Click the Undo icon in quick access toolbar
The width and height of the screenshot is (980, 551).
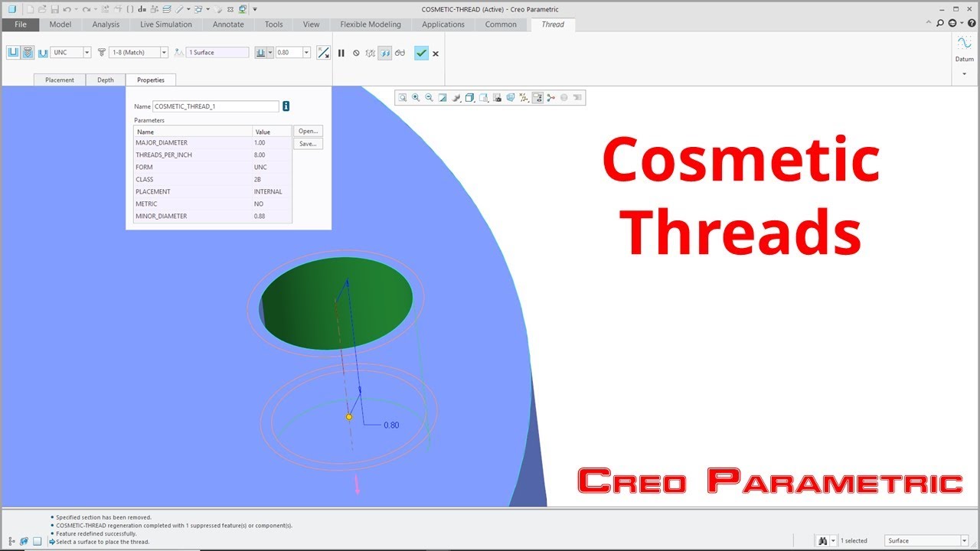(67, 9)
